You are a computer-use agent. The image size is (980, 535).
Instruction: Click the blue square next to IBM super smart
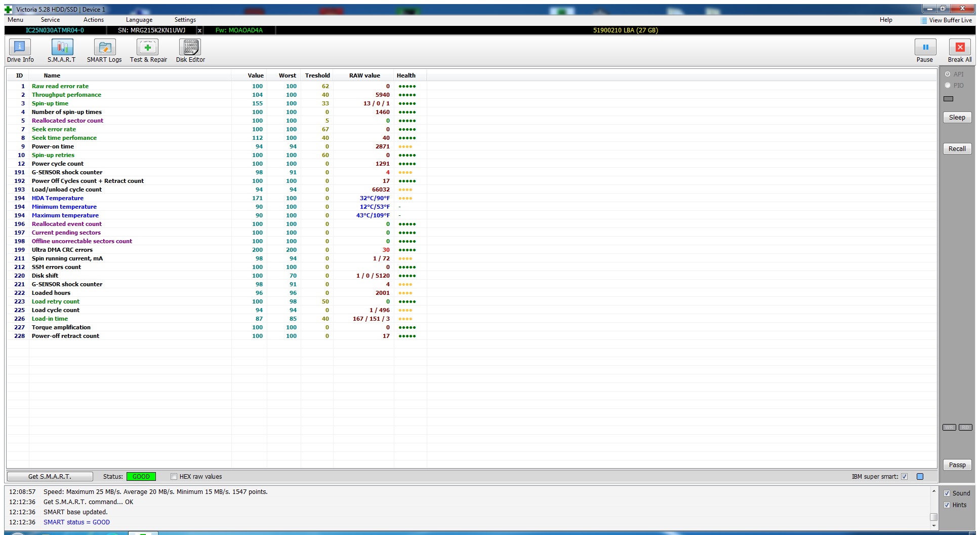[920, 477]
